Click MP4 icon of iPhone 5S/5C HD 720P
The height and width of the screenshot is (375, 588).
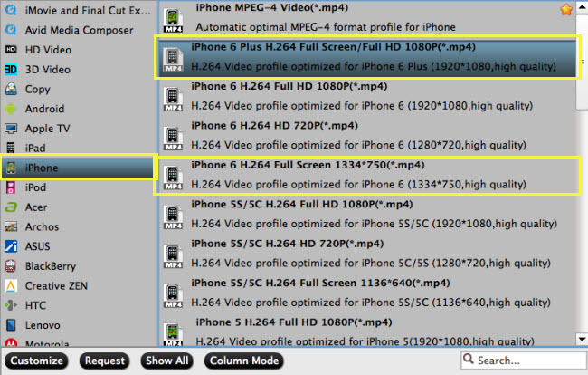click(x=173, y=256)
